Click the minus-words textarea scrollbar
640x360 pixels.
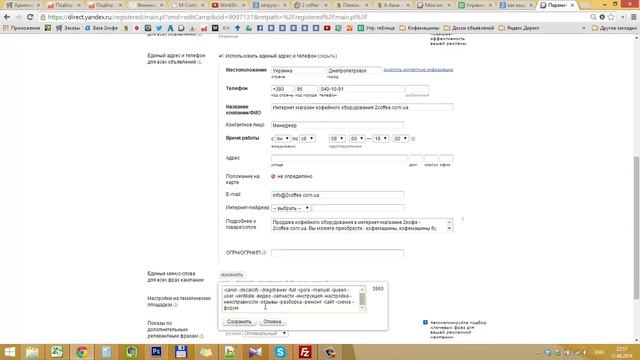(362, 299)
